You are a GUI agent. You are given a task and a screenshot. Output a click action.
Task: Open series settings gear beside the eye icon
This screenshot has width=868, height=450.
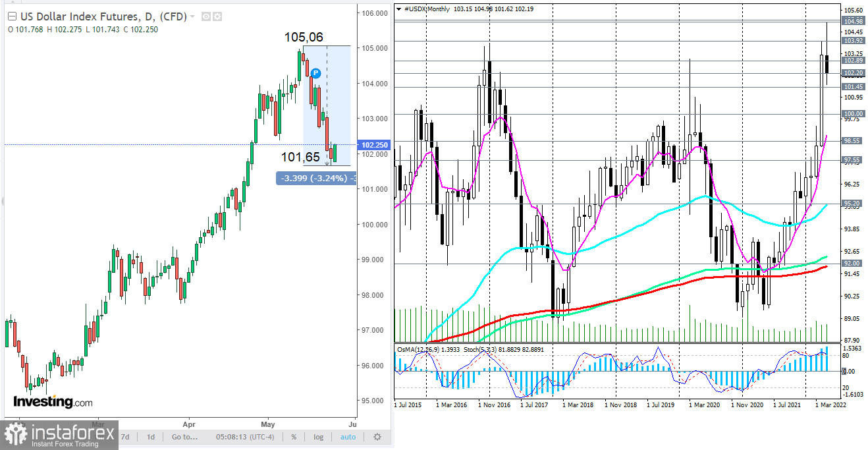click(217, 16)
